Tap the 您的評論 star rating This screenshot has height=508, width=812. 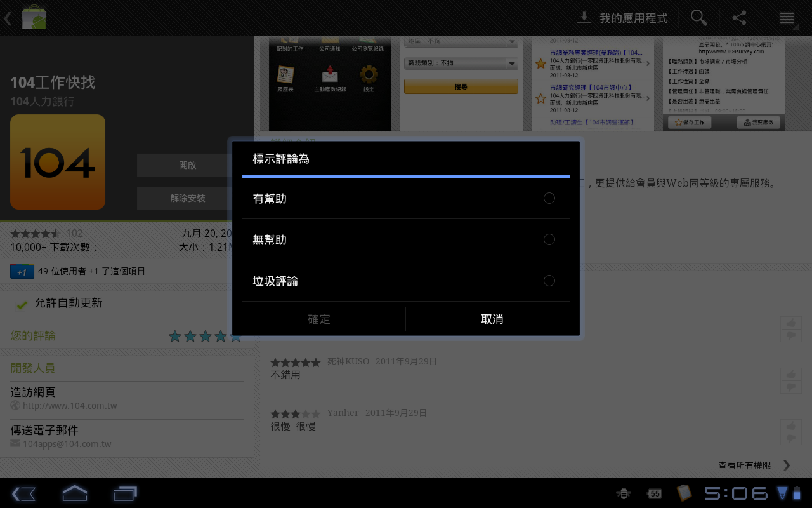[x=205, y=336]
